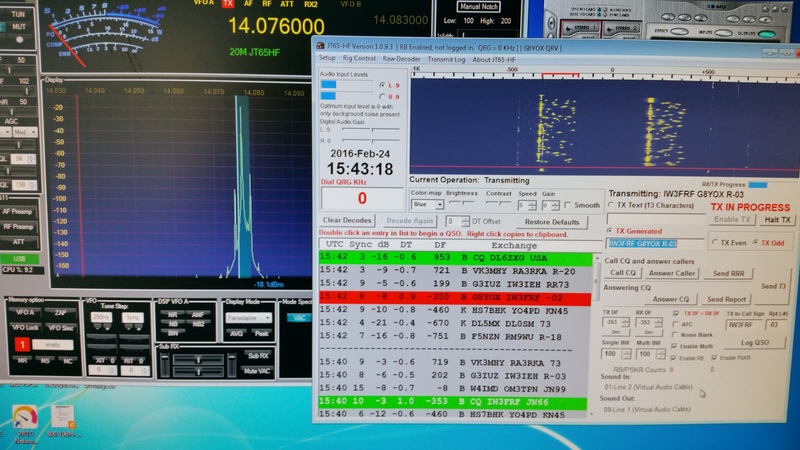
Task: Toggle the Enable Multi checkbox
Action: coord(674,346)
